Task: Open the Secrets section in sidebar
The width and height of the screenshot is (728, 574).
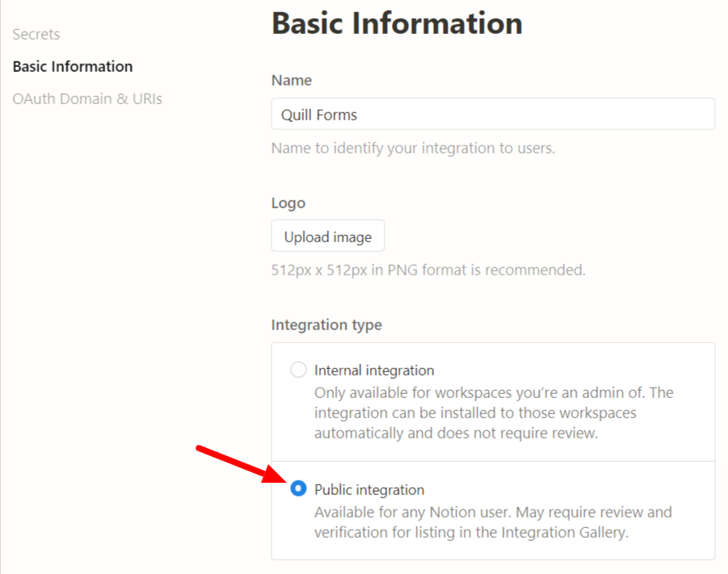Action: pos(36,35)
